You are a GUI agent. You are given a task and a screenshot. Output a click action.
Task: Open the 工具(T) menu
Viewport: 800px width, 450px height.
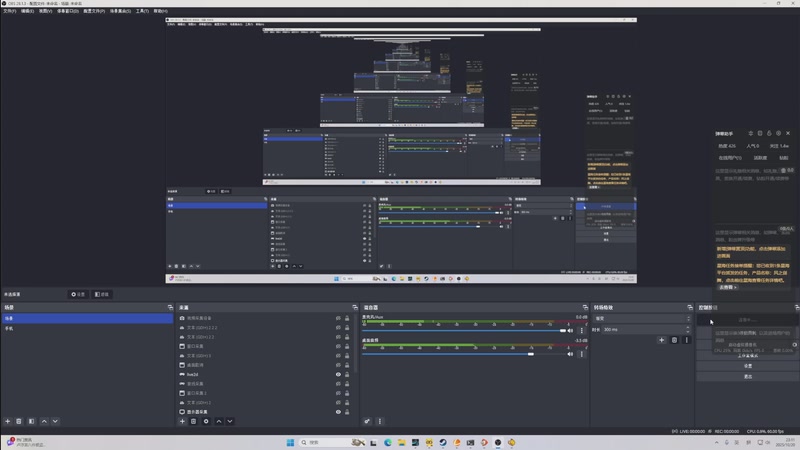pyautogui.click(x=142, y=11)
